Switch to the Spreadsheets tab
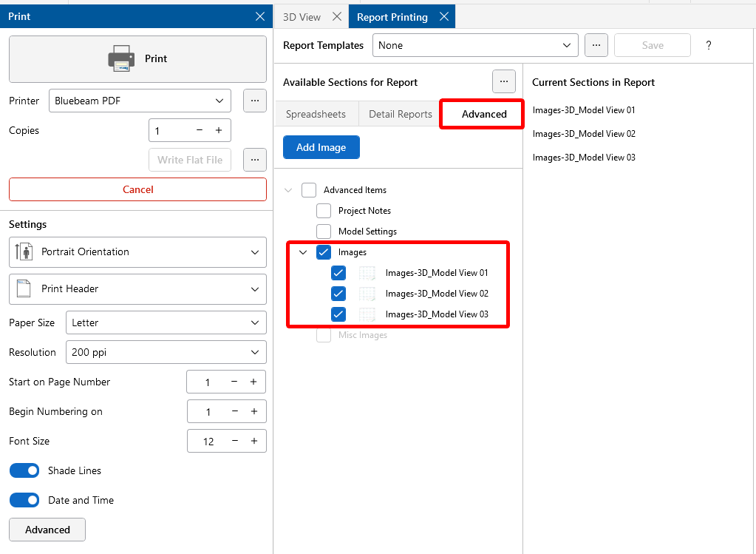756x554 pixels. [x=316, y=114]
